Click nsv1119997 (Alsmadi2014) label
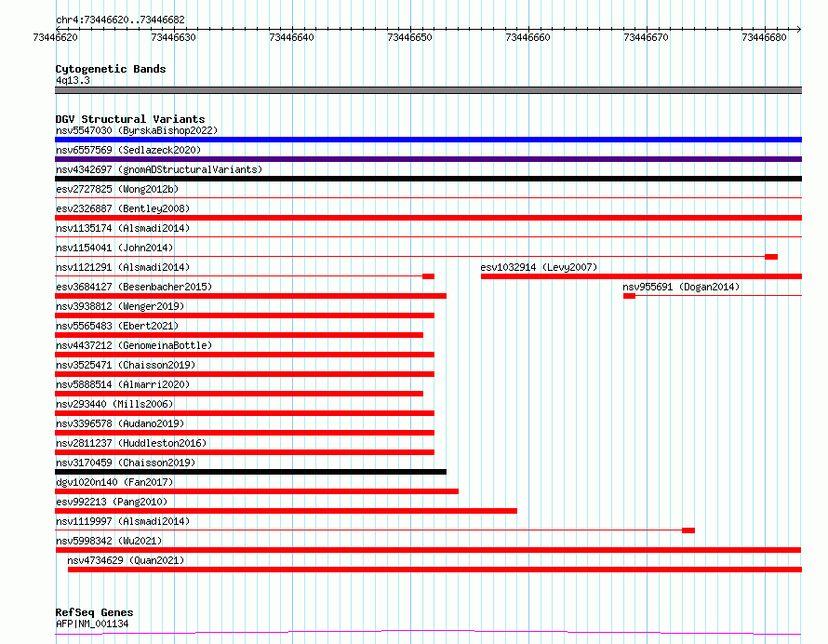 pos(123,521)
